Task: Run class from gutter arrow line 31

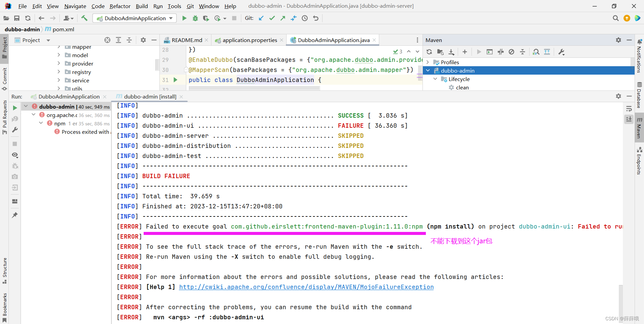Action: click(x=175, y=80)
